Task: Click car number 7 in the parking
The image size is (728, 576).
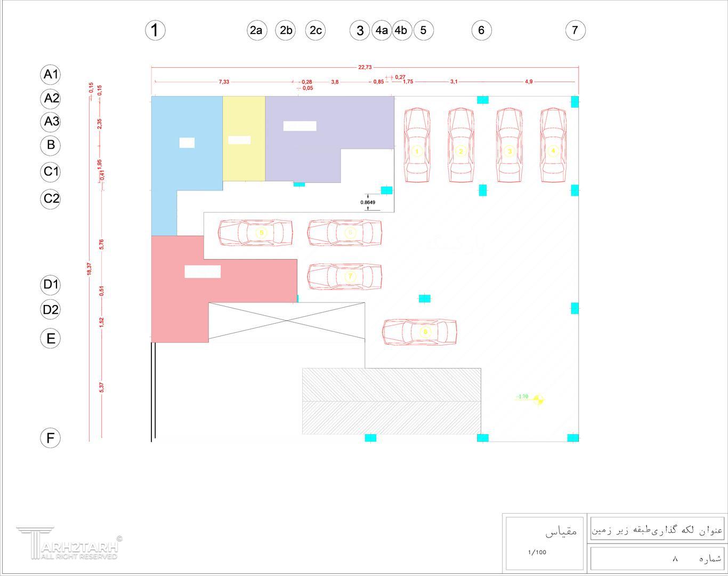Action: point(345,276)
